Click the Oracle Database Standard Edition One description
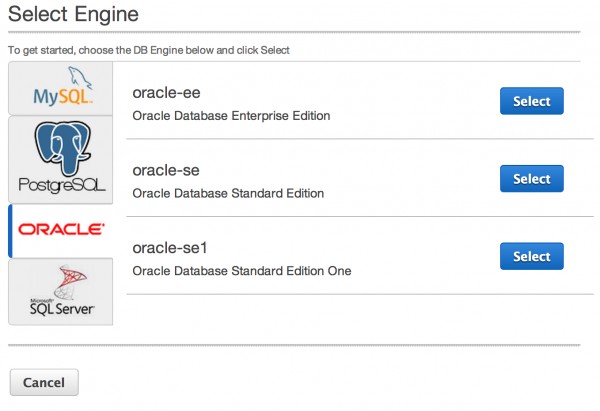600x411 pixels. click(x=242, y=271)
